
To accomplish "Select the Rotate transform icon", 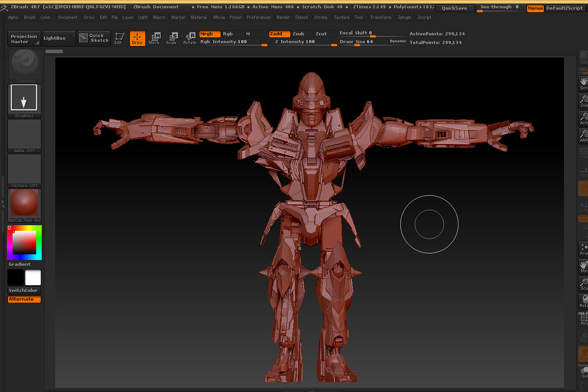I will 190,38.
